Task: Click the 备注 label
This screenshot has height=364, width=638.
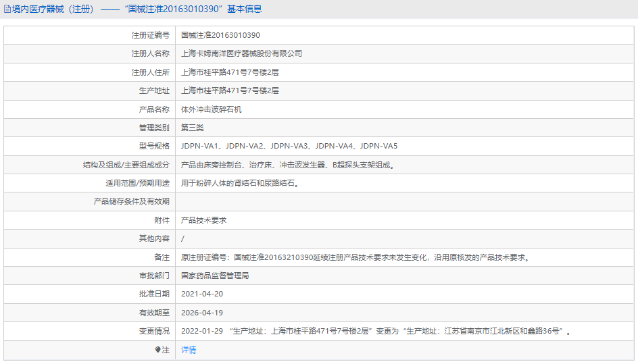Action: click(x=162, y=257)
